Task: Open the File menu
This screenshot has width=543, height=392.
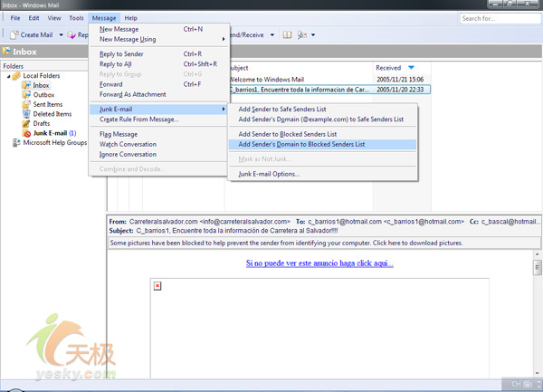Action: (x=15, y=18)
